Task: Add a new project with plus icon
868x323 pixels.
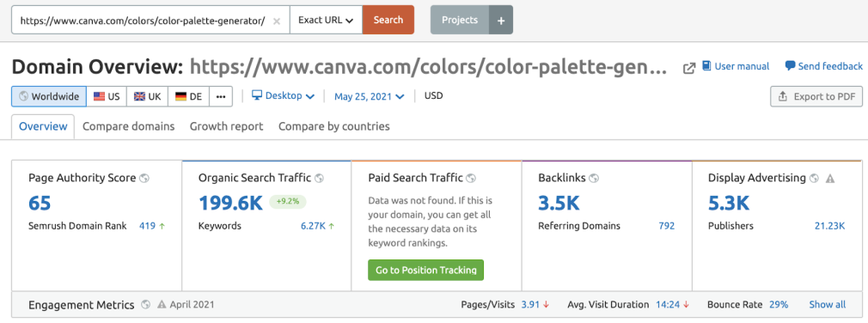Action: tap(501, 21)
